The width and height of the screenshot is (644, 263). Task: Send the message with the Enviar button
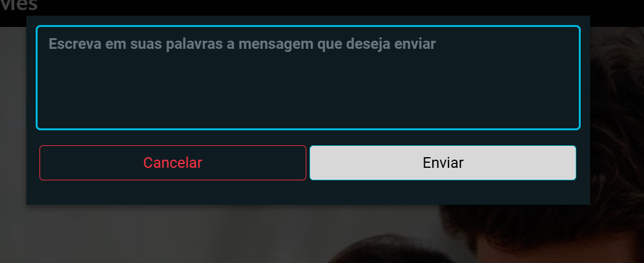click(443, 163)
